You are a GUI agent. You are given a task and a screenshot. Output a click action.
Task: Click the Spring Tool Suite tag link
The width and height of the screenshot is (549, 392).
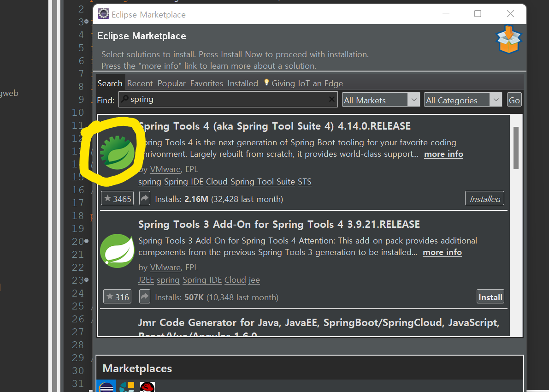[x=263, y=181]
